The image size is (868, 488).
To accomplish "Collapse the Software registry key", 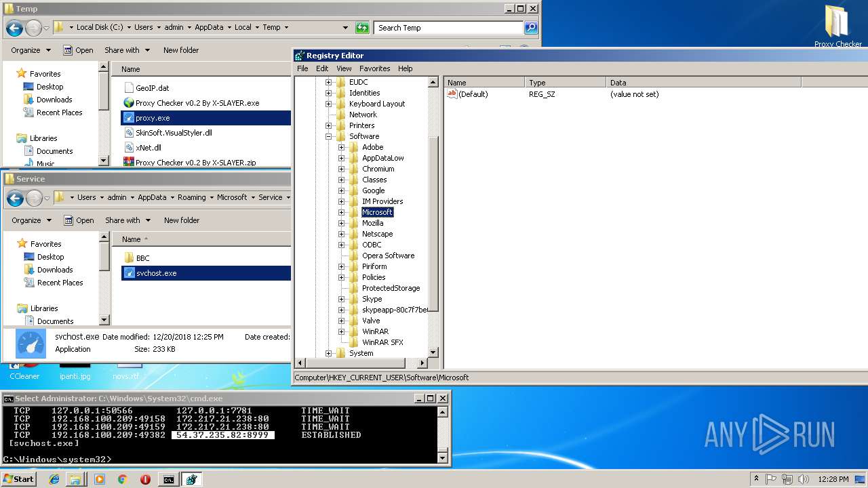I will [x=329, y=136].
